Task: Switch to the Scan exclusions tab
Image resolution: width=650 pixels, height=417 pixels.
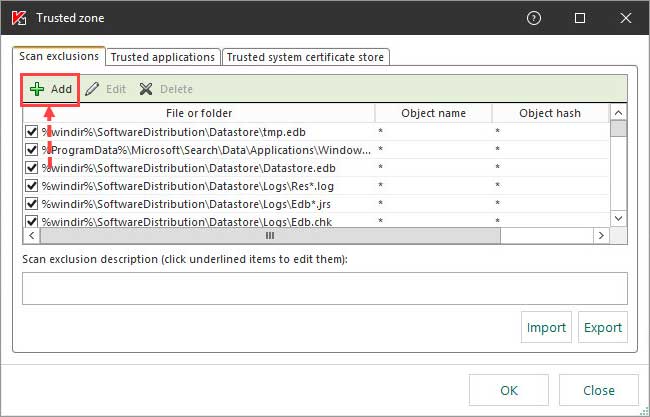Action: pyautogui.click(x=59, y=56)
